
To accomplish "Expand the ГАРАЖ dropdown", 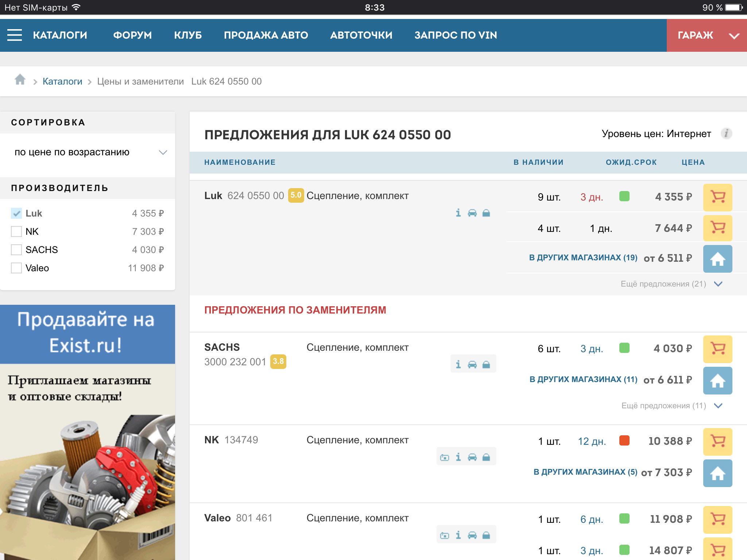I will pos(706,35).
